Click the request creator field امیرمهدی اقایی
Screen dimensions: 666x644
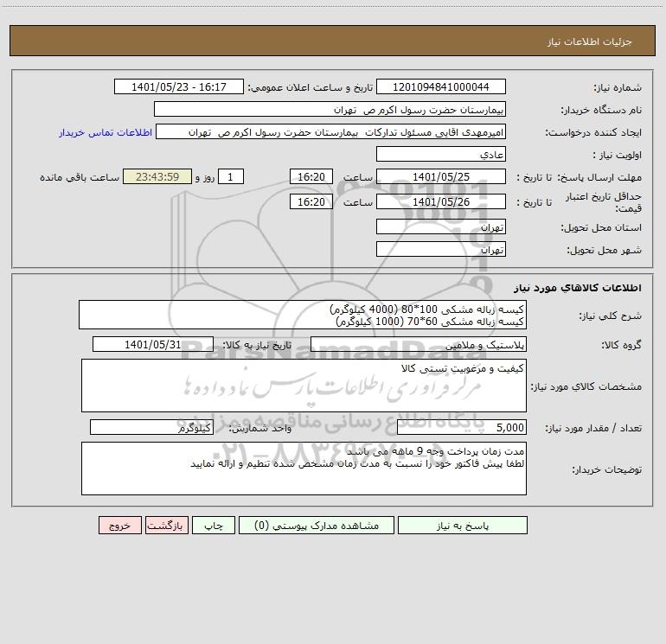330,132
